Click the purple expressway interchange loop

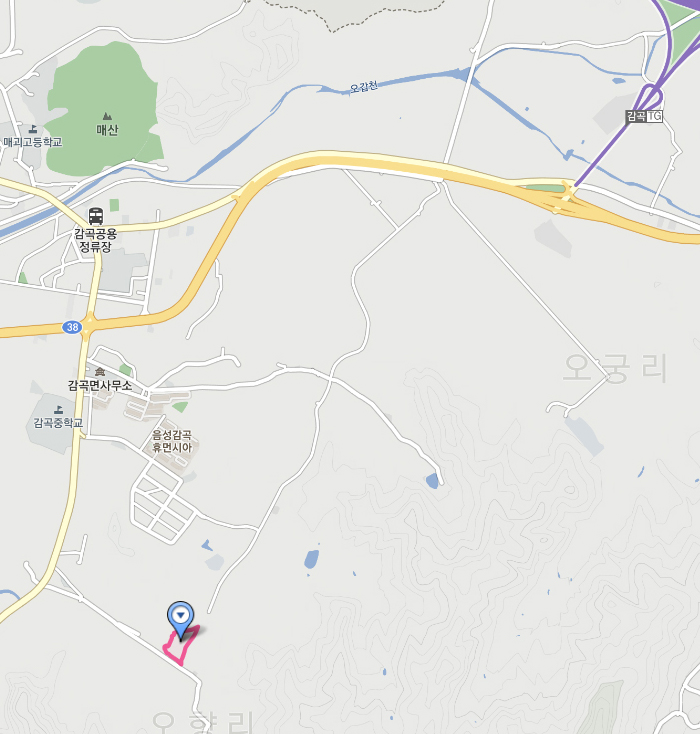tap(651, 98)
